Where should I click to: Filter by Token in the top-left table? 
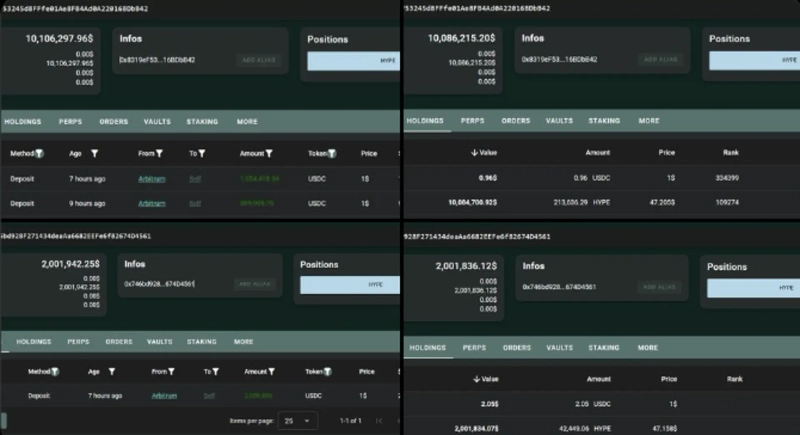tap(331, 154)
